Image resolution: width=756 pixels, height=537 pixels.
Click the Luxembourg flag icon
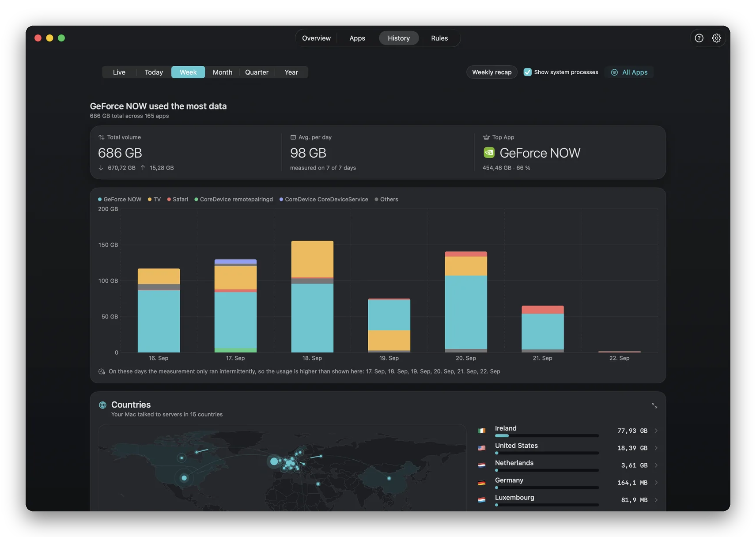coord(482,500)
